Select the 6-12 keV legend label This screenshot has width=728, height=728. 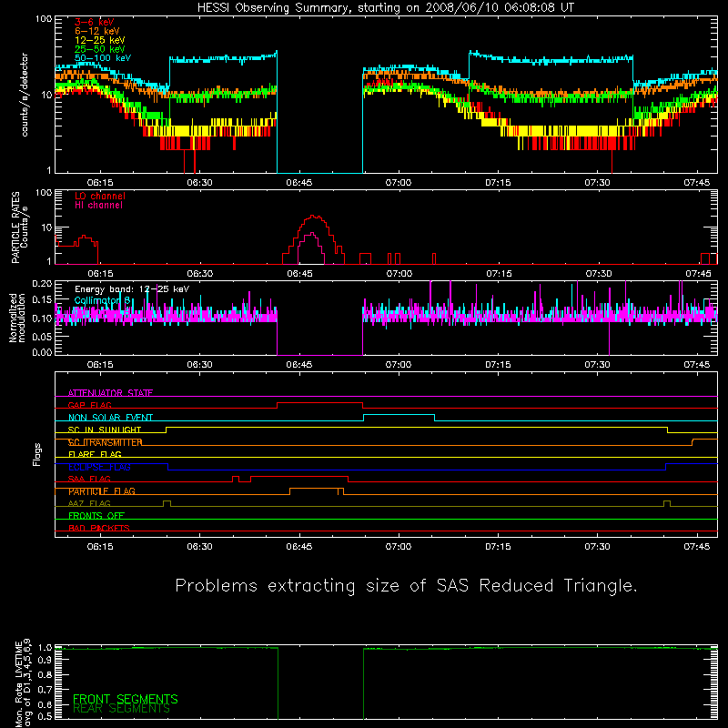click(x=97, y=31)
